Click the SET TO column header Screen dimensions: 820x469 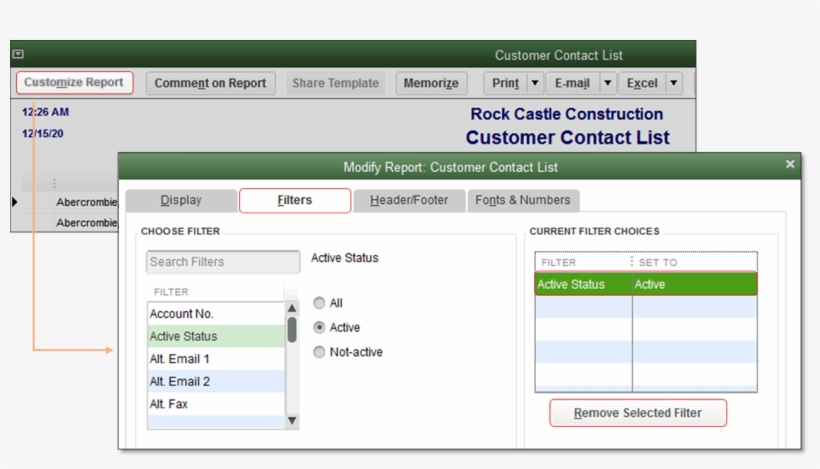pyautogui.click(x=658, y=262)
